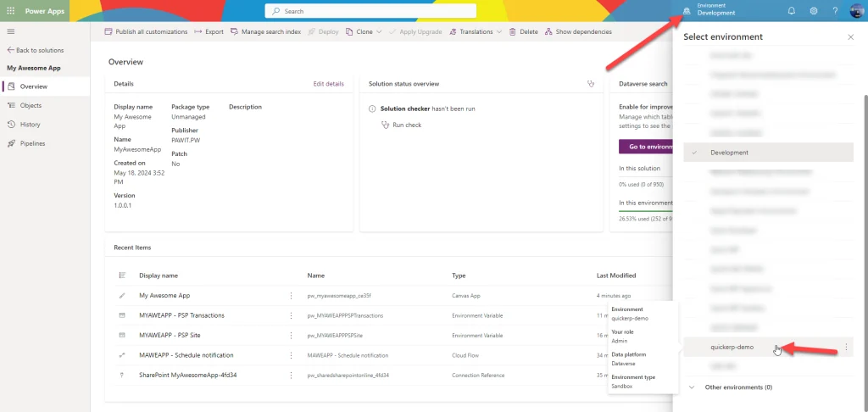
Task: Open History in left navigation
Action: pyautogui.click(x=45, y=125)
